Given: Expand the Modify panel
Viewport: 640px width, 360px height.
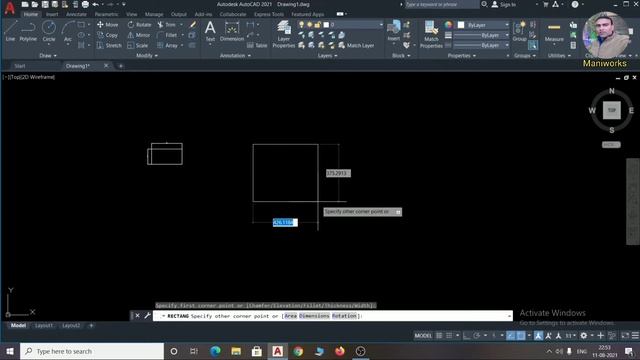Looking at the screenshot, I should (x=147, y=56).
